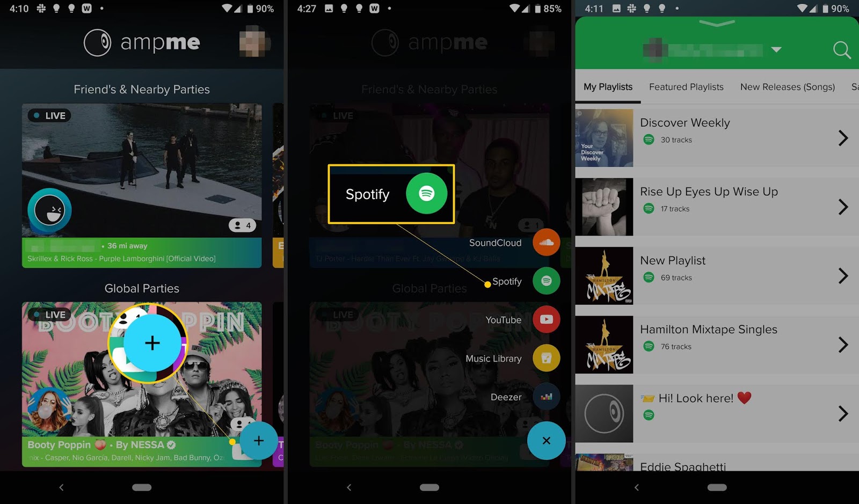859x504 pixels.
Task: Choose the yellow Music Library icon
Action: (547, 359)
